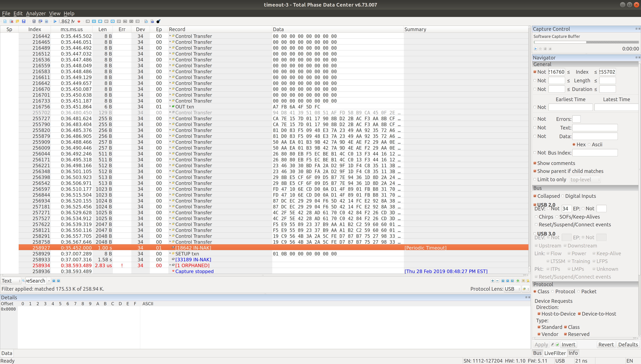641x364 pixels.
Task: Open the Analyzer menu
Action: pyautogui.click(x=36, y=13)
